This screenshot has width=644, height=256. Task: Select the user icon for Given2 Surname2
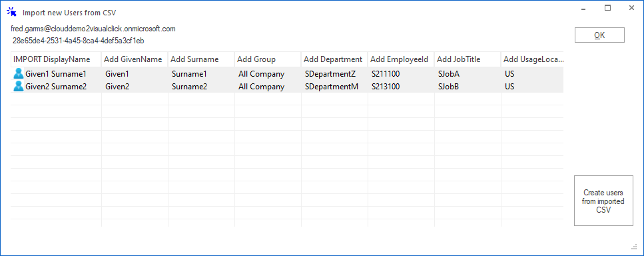tap(19, 86)
